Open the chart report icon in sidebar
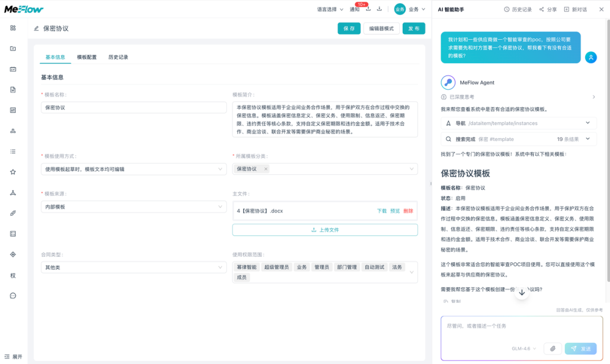Screen dimensions: 610x364 pyautogui.click(x=13, y=111)
